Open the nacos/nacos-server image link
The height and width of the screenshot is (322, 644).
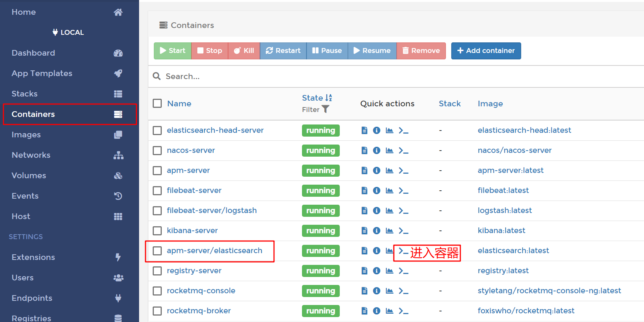(514, 150)
